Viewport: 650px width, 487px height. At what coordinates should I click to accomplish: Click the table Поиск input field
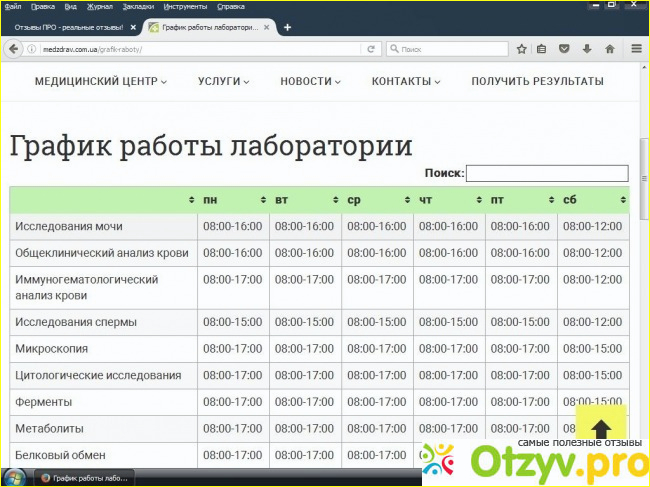[547, 173]
